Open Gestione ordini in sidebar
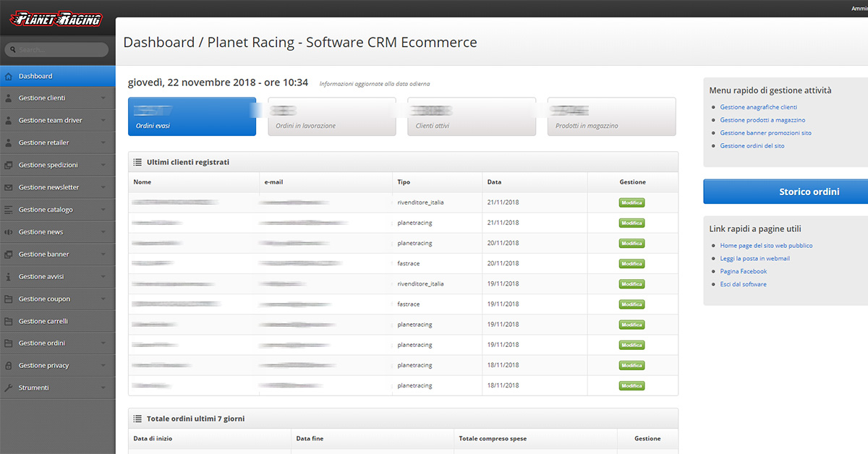 click(58, 343)
